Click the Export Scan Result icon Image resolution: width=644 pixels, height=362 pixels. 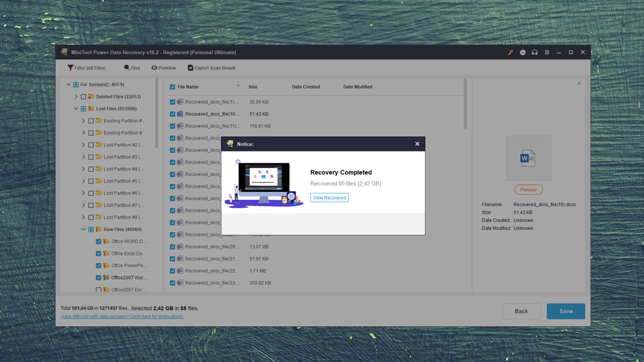190,68
